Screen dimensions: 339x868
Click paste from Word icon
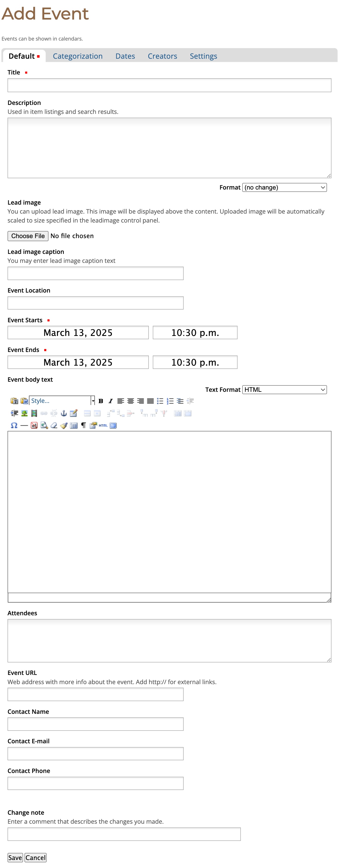[x=24, y=401]
